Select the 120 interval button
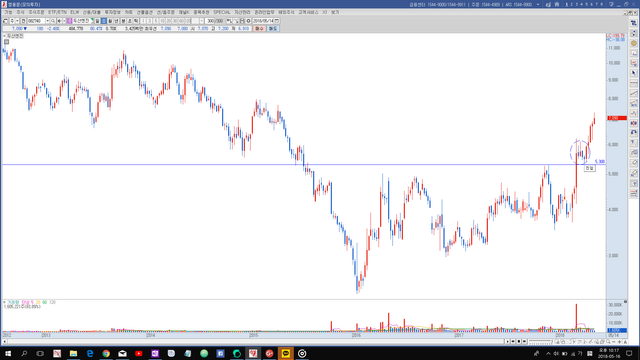Screen dimensions: 640x360 pos(187,21)
